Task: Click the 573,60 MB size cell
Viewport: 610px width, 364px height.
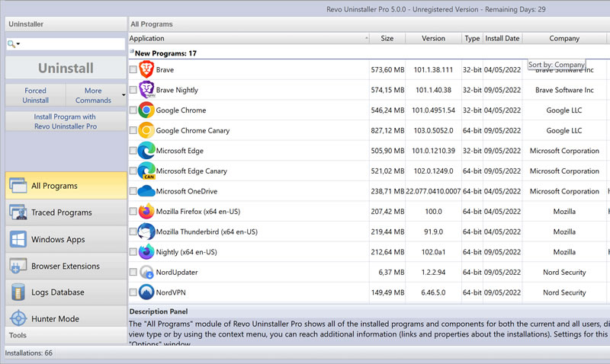Action: pyautogui.click(x=387, y=69)
